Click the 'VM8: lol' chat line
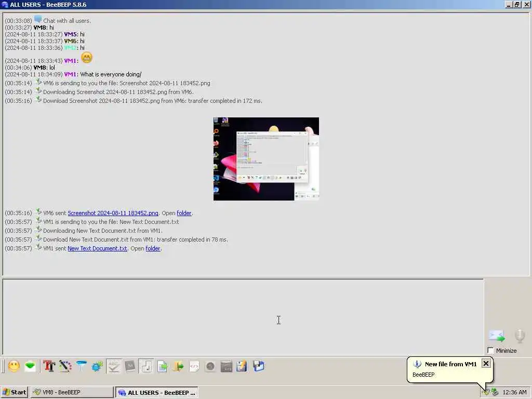 coord(30,68)
